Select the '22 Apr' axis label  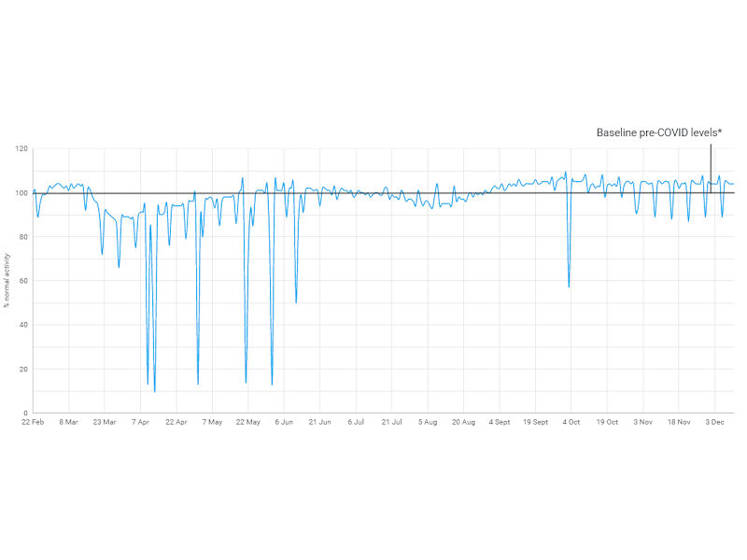point(176,422)
